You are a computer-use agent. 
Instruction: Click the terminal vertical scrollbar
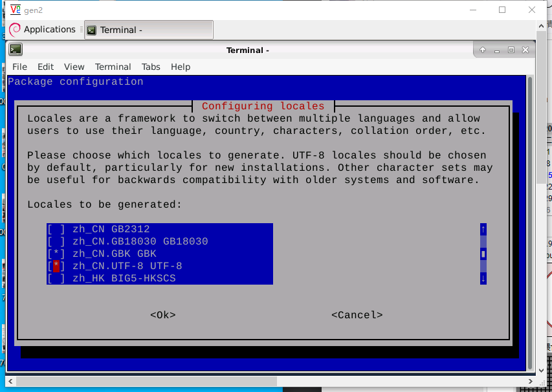coord(530,223)
